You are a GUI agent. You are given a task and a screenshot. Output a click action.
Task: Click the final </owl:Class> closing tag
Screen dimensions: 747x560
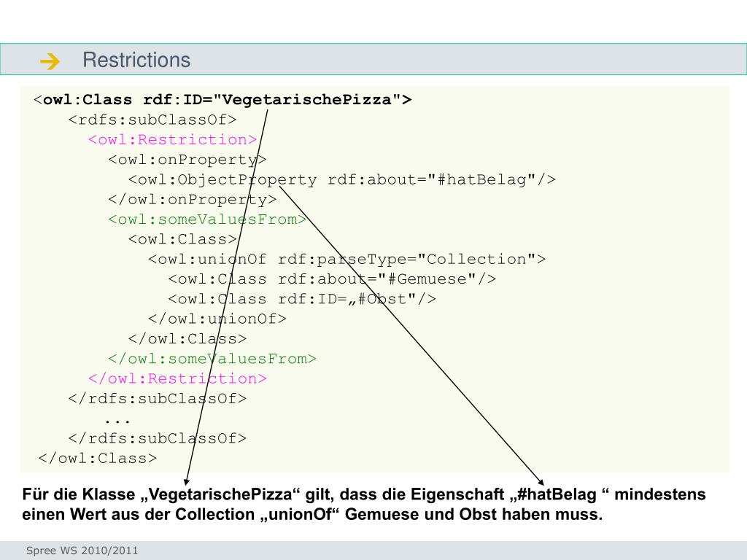[97, 458]
